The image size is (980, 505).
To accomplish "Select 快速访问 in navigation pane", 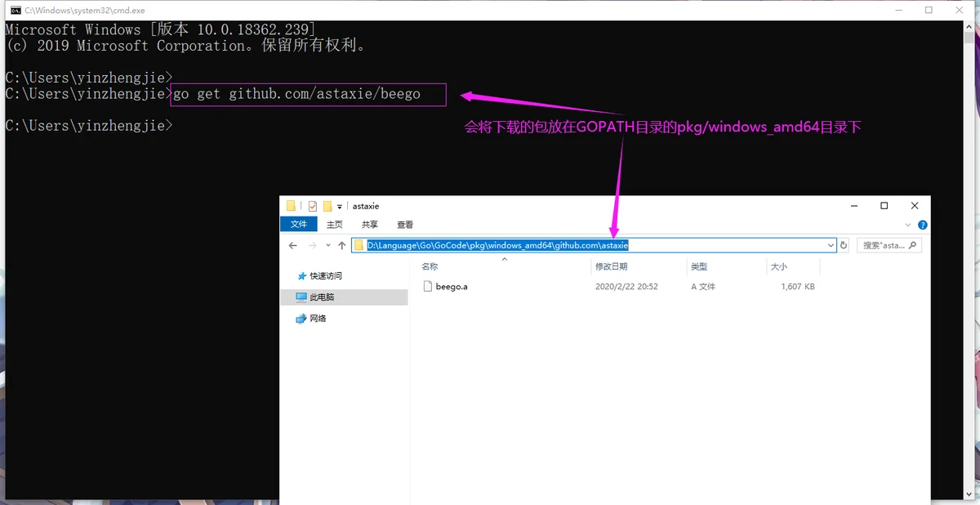I will pos(326,276).
